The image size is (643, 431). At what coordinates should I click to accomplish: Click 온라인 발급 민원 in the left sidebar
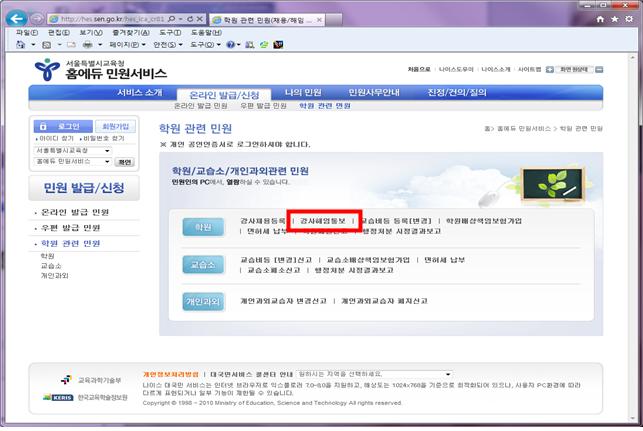(75, 212)
